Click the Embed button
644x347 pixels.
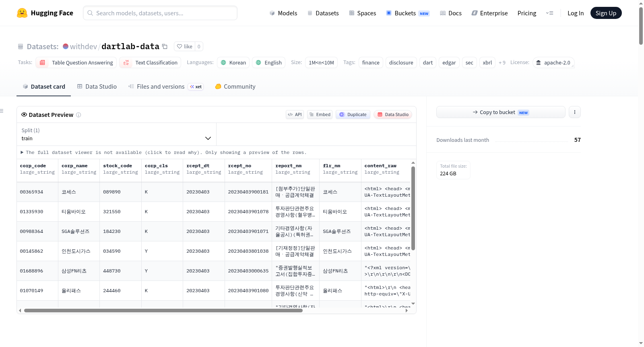tap(320, 114)
